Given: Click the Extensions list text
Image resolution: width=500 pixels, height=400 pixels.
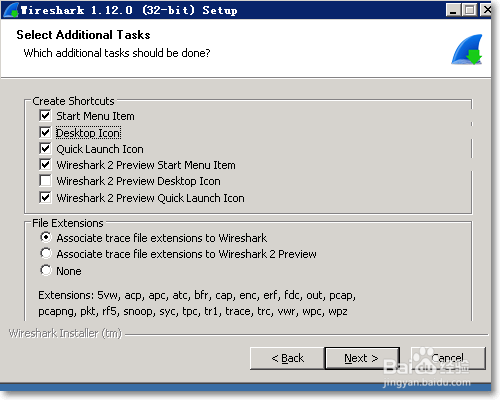Looking at the screenshot, I should 197,303.
